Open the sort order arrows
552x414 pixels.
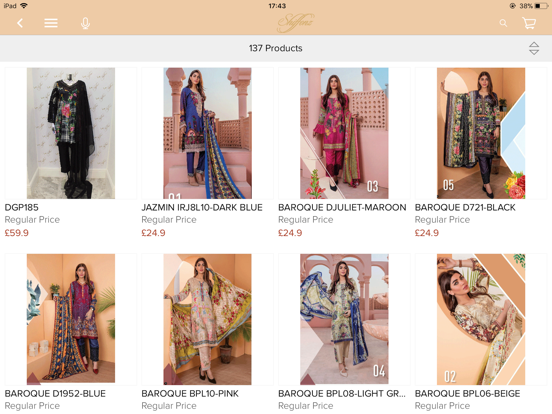[x=534, y=48]
